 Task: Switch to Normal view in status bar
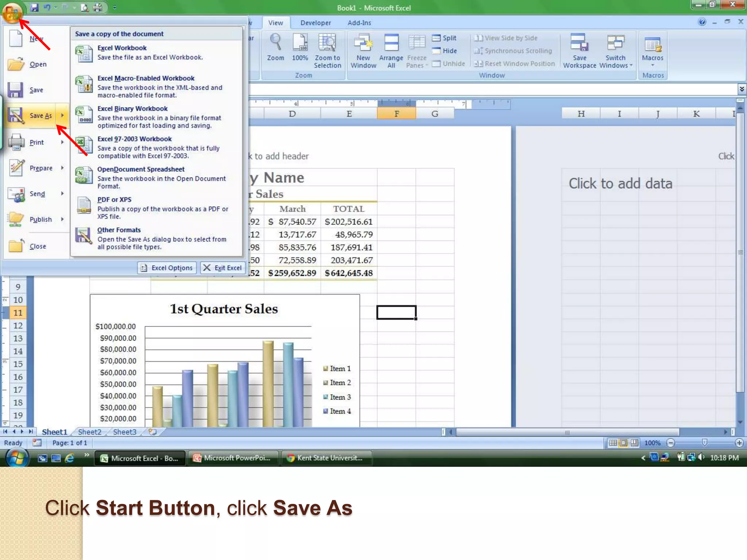point(613,443)
